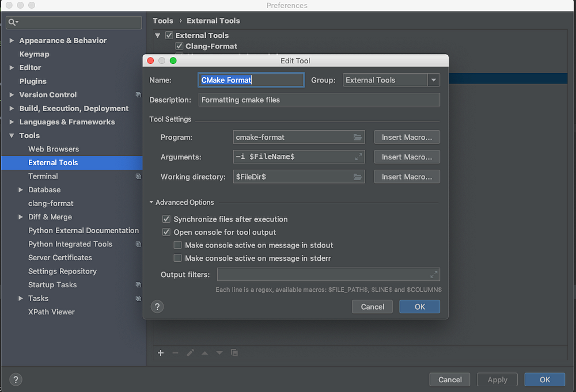Expand the Output filters field
Viewport: 576px width, 392px height.
434,274
